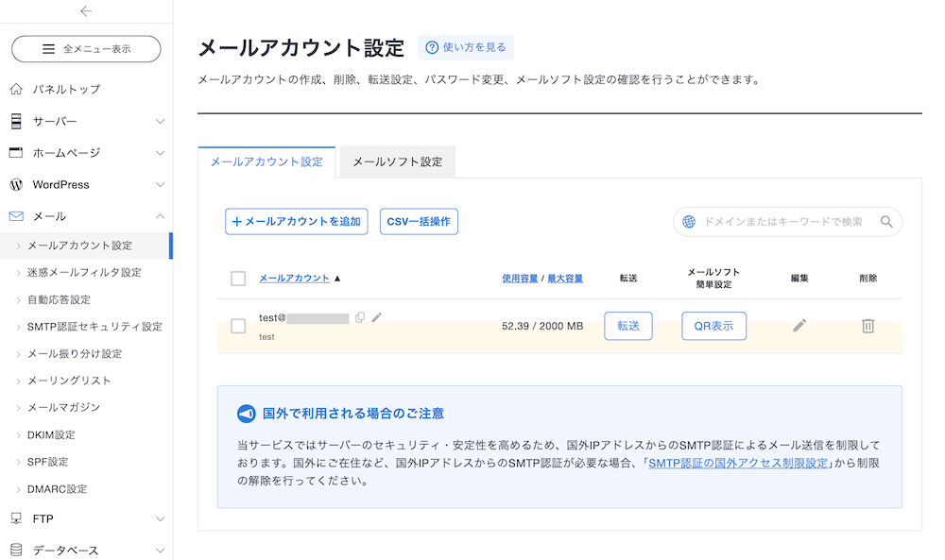
Task: Click the FTP computer icon
Action: (16, 518)
